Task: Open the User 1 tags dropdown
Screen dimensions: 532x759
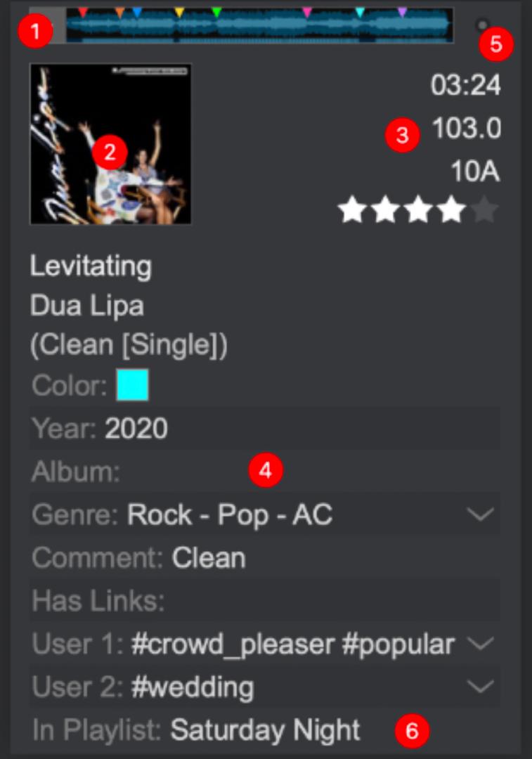Action: 481,644
